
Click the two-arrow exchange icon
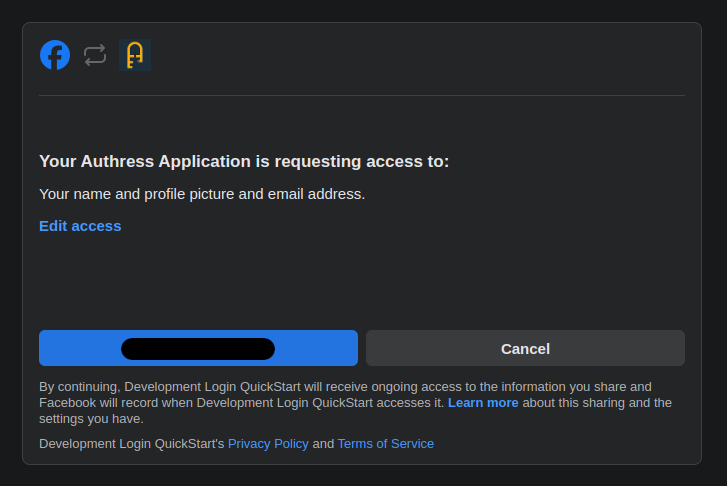coord(95,55)
